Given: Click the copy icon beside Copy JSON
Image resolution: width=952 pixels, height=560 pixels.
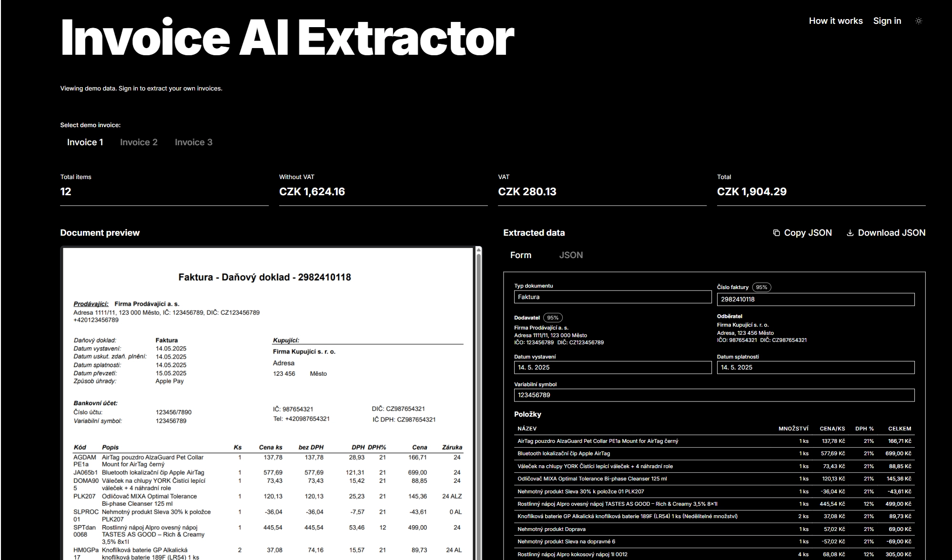Looking at the screenshot, I should 776,233.
